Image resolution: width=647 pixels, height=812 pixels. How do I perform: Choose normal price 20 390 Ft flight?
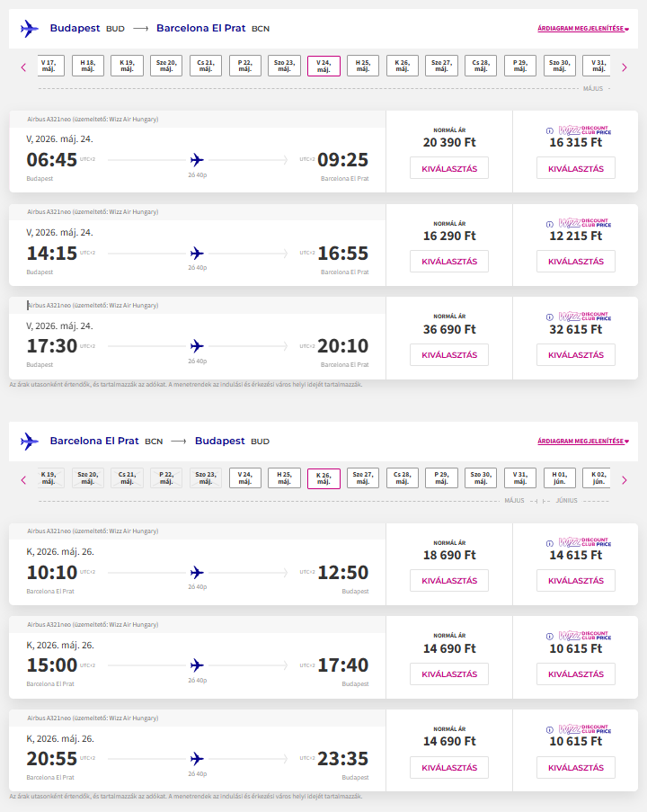(448, 168)
